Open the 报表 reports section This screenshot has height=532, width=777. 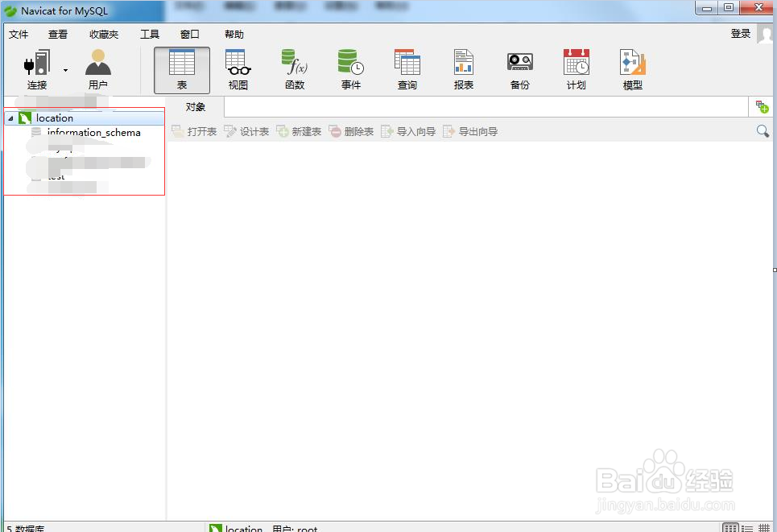click(x=464, y=70)
